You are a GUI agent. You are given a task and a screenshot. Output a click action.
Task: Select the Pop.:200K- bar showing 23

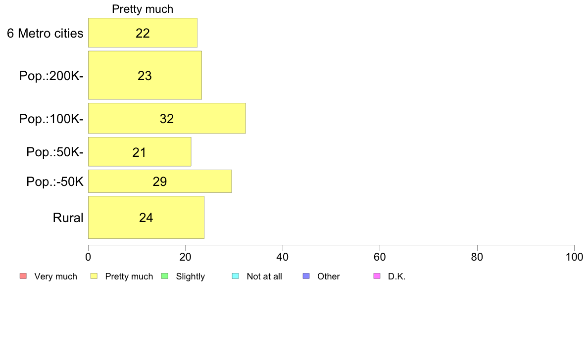pos(145,75)
